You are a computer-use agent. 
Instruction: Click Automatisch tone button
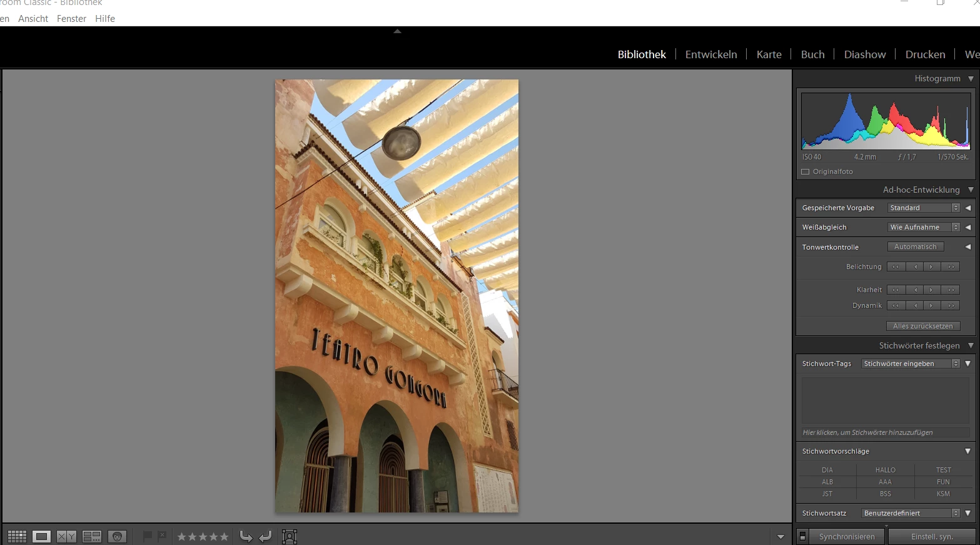pyautogui.click(x=916, y=247)
